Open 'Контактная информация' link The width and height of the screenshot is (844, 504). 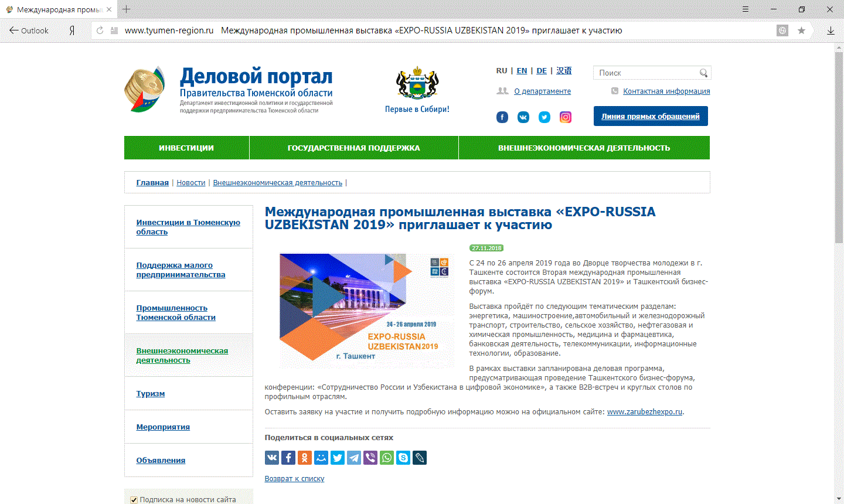666,91
